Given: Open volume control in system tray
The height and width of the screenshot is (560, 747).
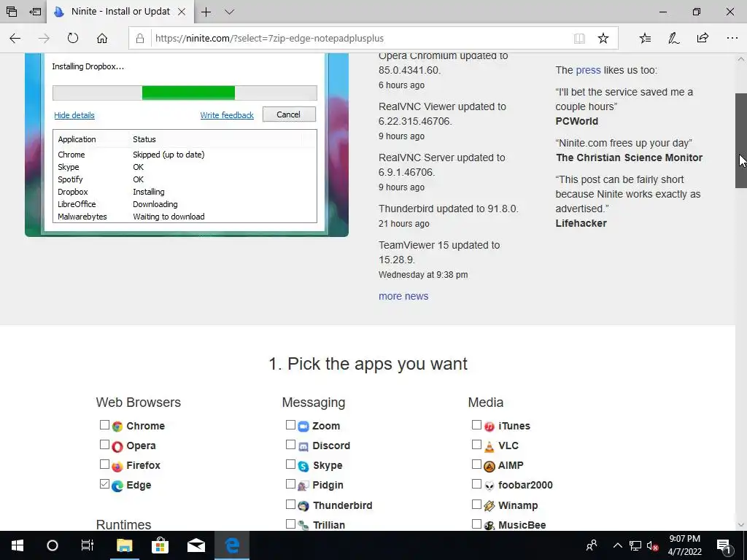Looking at the screenshot, I should pyautogui.click(x=652, y=545).
